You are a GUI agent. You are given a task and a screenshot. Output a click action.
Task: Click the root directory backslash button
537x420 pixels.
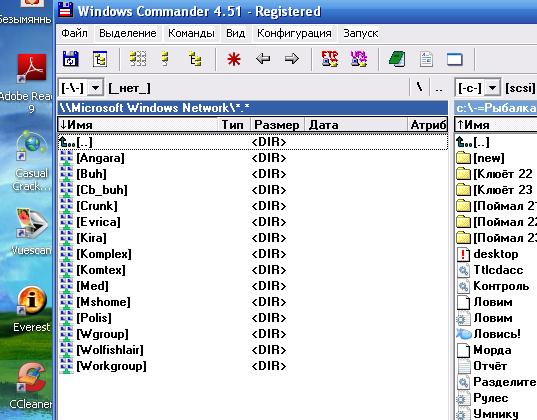(x=419, y=88)
